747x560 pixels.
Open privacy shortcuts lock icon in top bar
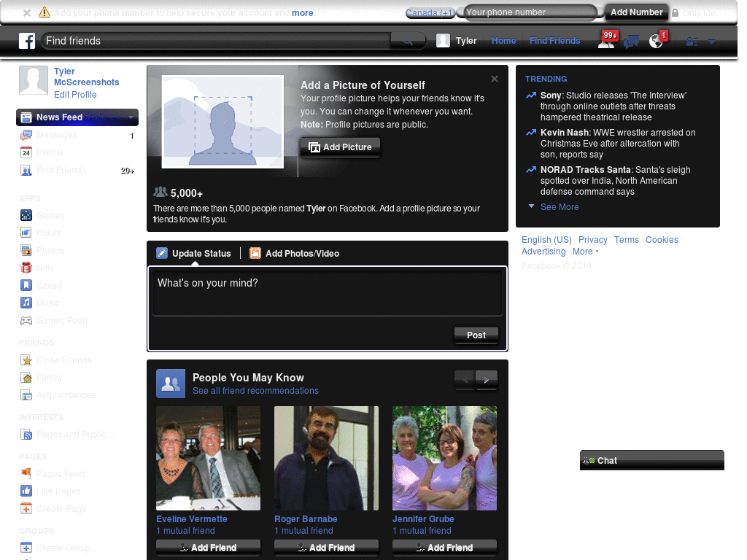[x=692, y=42]
